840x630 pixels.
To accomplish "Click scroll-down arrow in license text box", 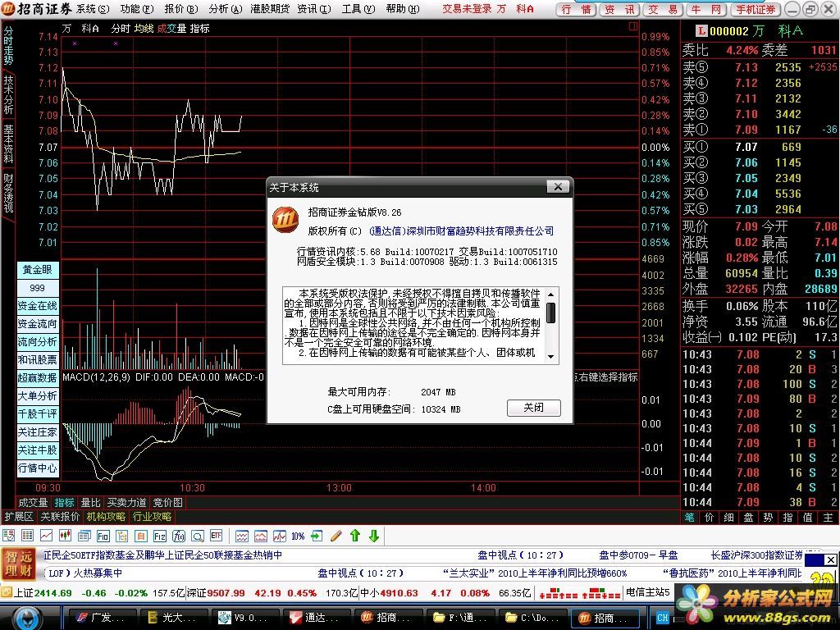I will 550,356.
